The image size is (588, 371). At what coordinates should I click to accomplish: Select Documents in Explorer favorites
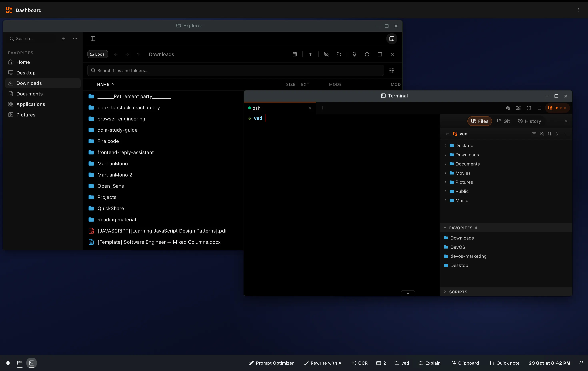(43, 94)
